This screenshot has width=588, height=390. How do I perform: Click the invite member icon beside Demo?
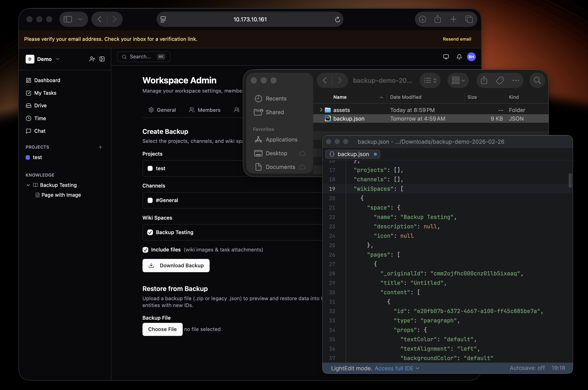click(x=92, y=59)
